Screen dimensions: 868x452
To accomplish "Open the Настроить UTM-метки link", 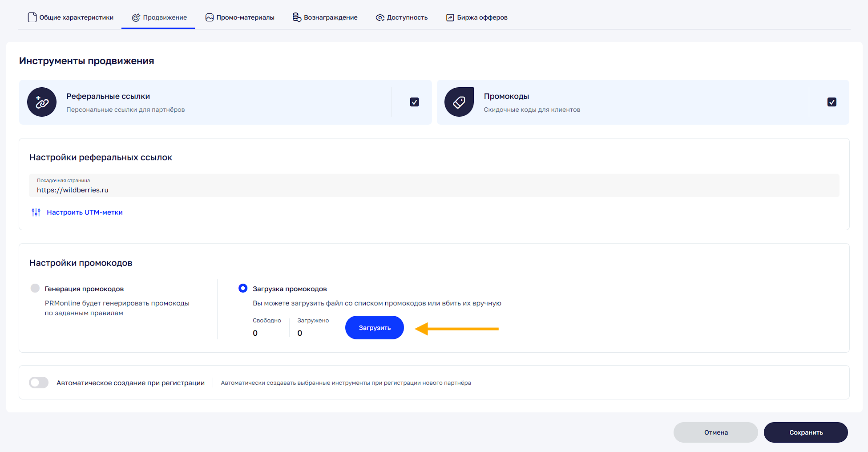I will pyautogui.click(x=85, y=212).
